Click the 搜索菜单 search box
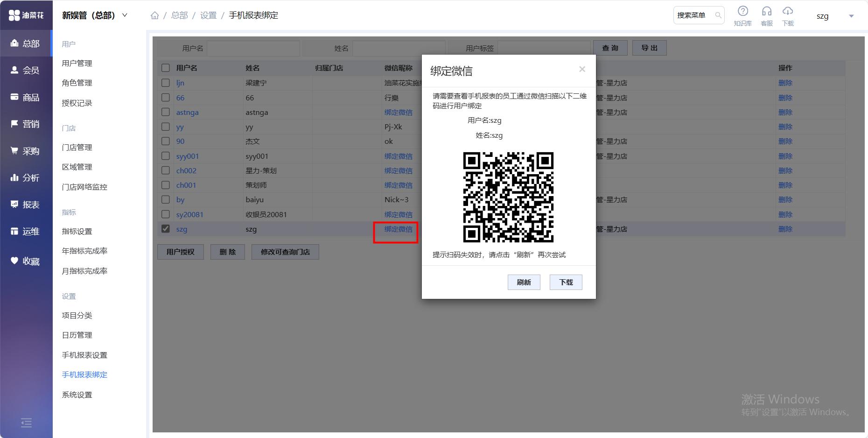Image resolution: width=868 pixels, height=438 pixels. click(699, 15)
